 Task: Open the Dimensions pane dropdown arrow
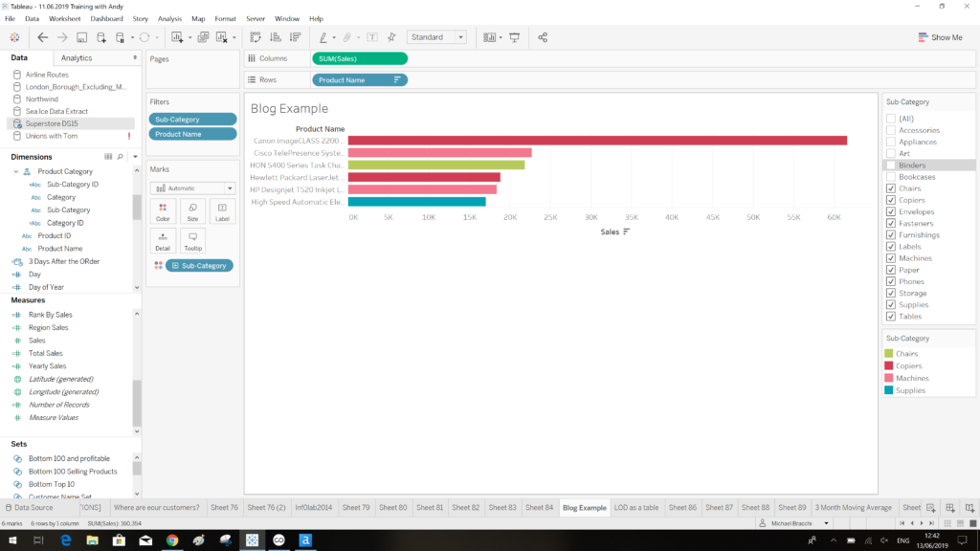click(x=135, y=157)
